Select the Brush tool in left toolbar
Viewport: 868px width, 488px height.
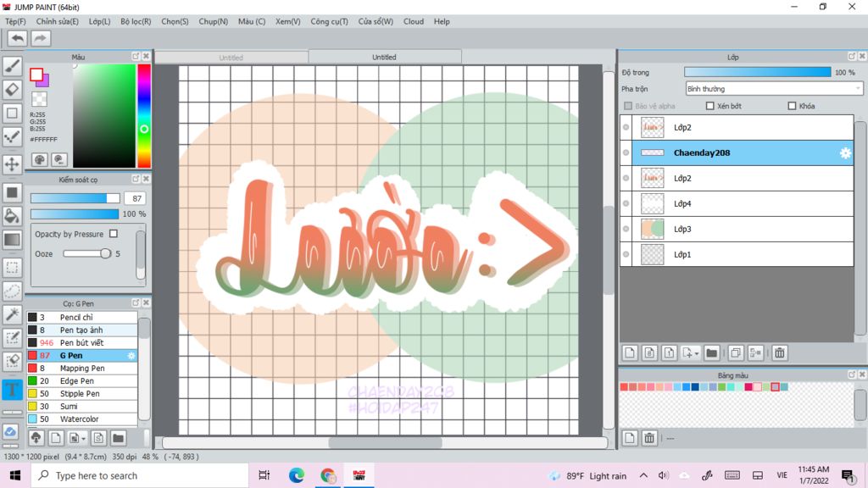pos(12,66)
